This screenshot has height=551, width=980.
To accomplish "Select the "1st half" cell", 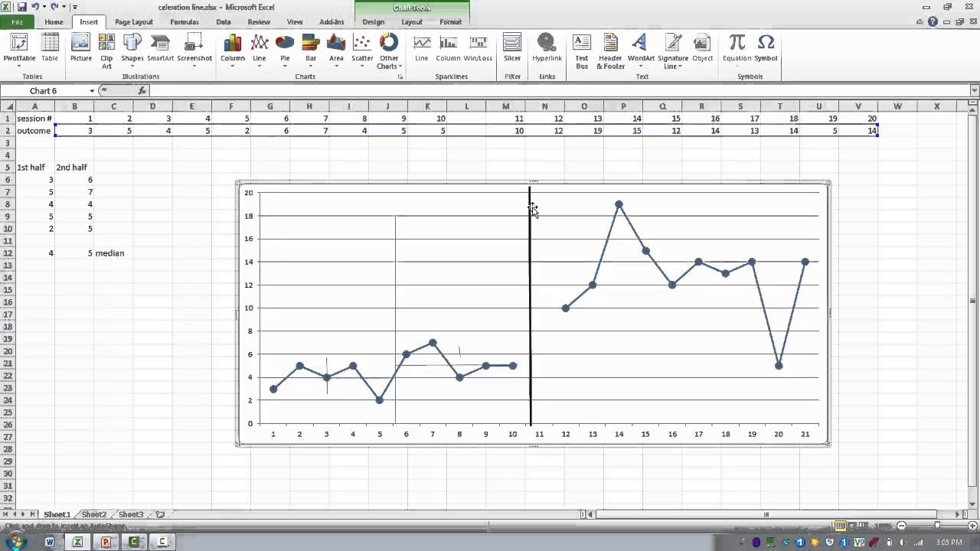I will point(34,168).
